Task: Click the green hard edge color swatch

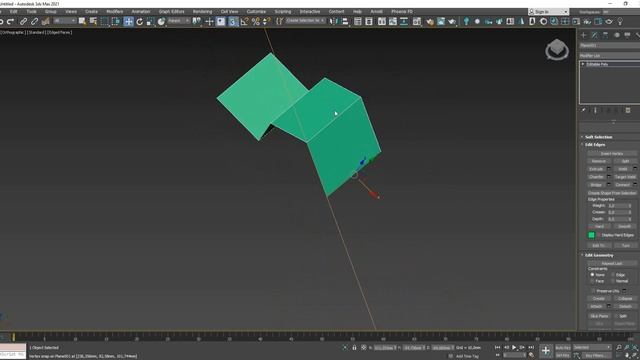Action: click(x=591, y=235)
